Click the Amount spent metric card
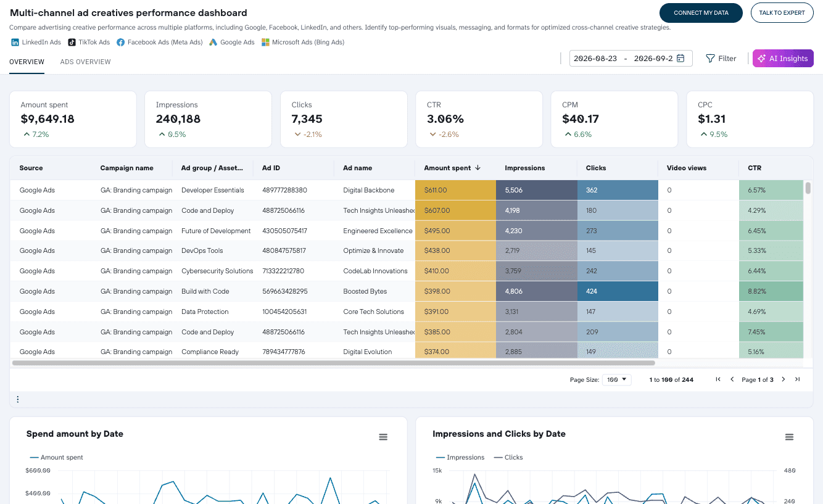The image size is (823, 504). coord(73,120)
